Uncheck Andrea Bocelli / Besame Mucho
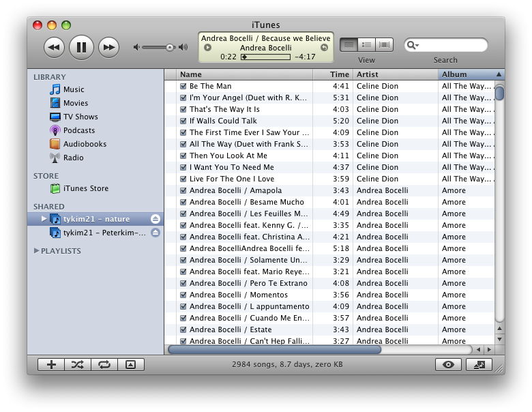This screenshot has height=412, width=532. [x=183, y=202]
